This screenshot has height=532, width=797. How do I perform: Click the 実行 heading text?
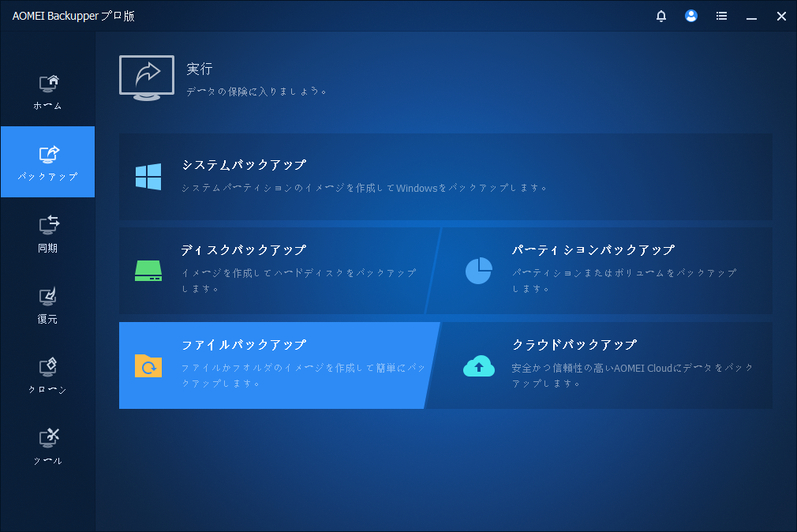point(199,69)
